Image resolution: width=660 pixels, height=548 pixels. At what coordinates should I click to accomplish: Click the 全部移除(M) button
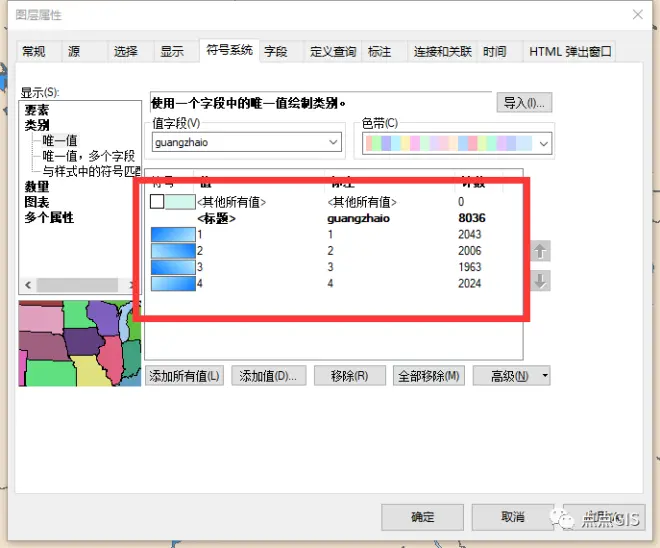pyautogui.click(x=428, y=375)
